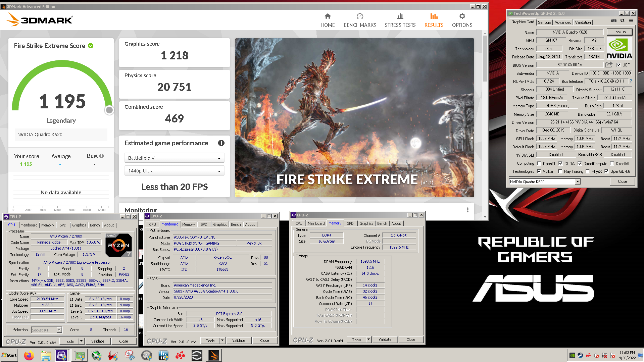The width and height of the screenshot is (644, 362).
Task: Click the Bus Interface question mark icon
Action: (x=631, y=81)
